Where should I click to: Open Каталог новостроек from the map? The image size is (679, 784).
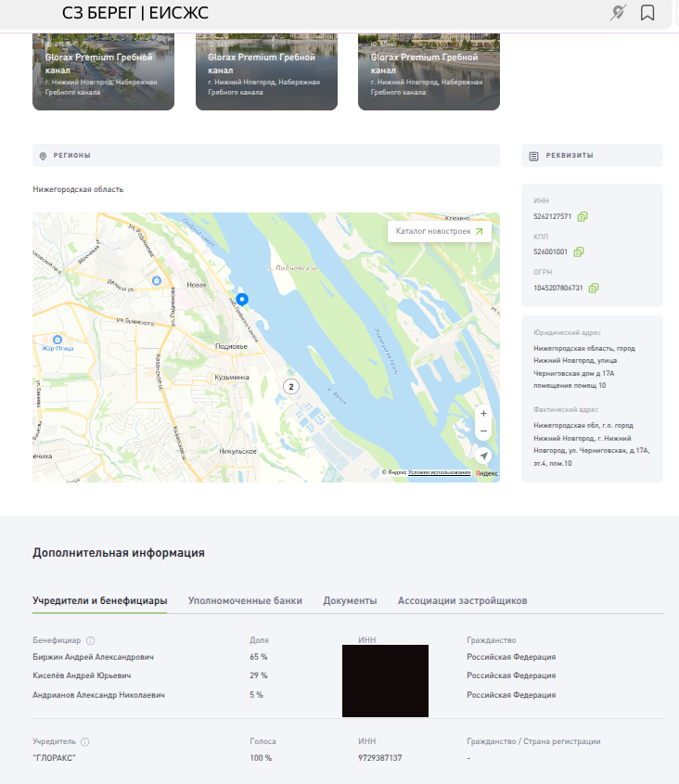pyautogui.click(x=439, y=231)
